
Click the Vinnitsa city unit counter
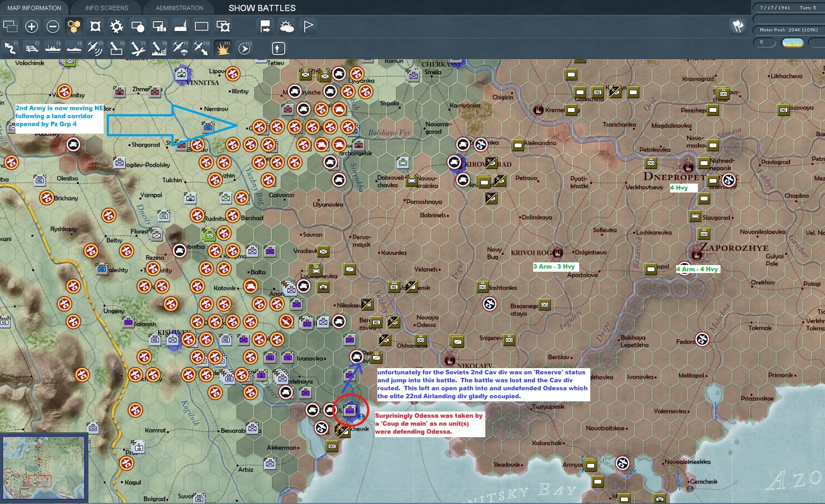click(x=182, y=74)
